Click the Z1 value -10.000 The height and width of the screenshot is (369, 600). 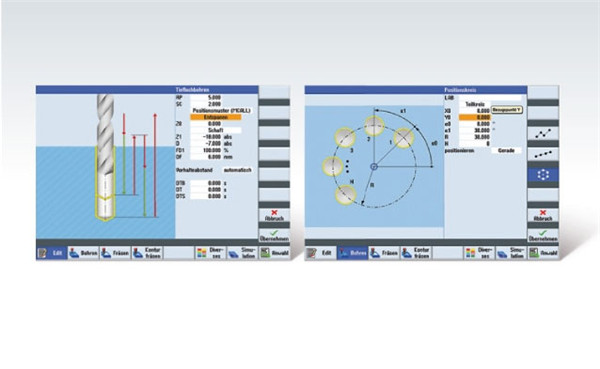coord(206,137)
